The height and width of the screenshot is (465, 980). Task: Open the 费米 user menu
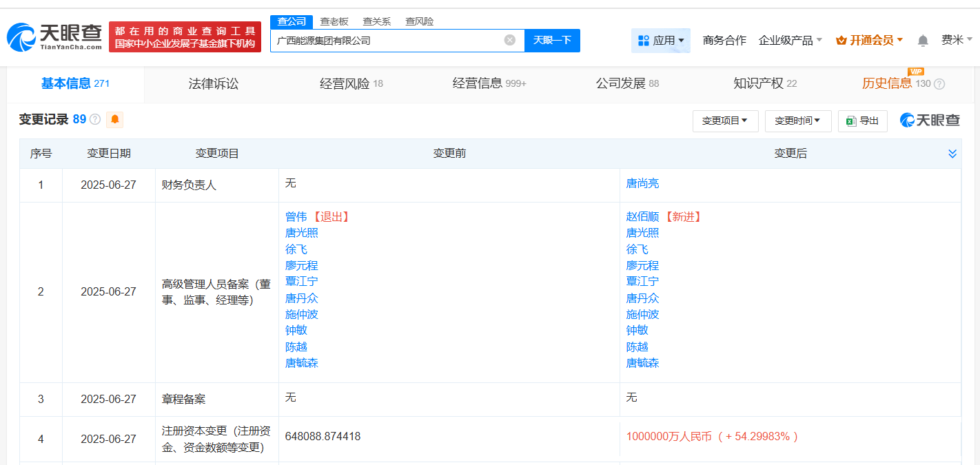pyautogui.click(x=957, y=40)
